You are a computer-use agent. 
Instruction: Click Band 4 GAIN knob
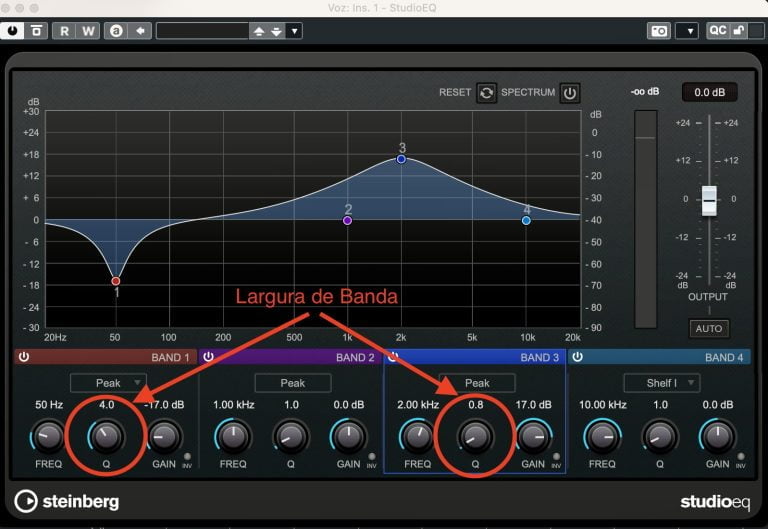pos(718,436)
